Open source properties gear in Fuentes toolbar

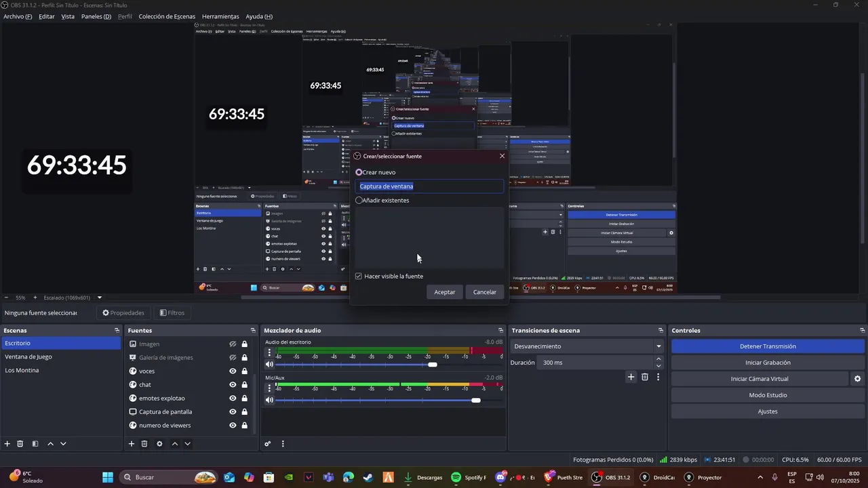click(159, 444)
